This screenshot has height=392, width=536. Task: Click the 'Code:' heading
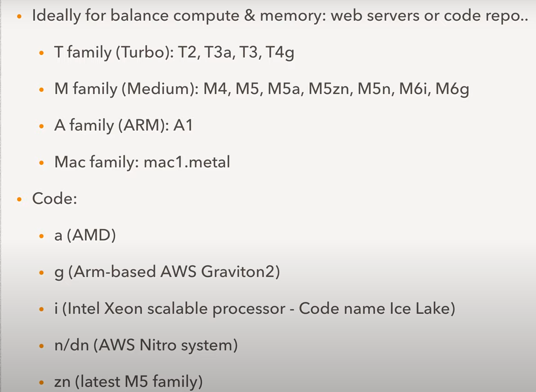(x=54, y=199)
